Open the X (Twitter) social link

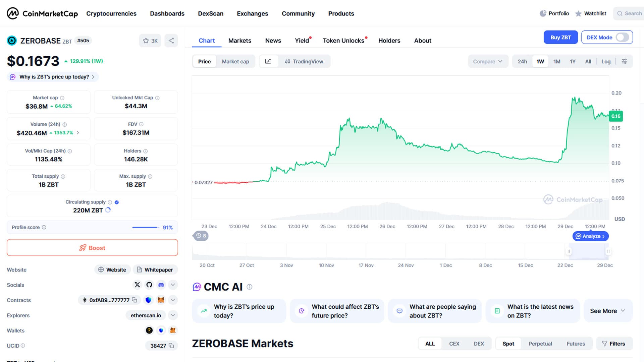click(137, 285)
